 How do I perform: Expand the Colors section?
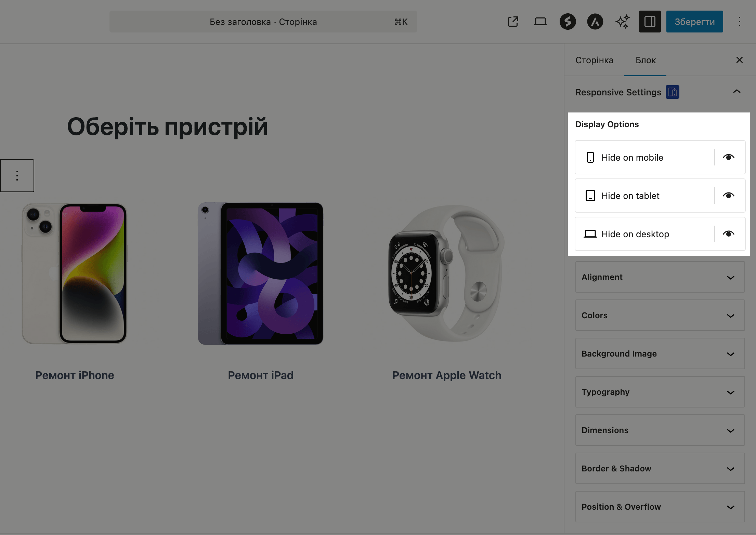(x=660, y=315)
